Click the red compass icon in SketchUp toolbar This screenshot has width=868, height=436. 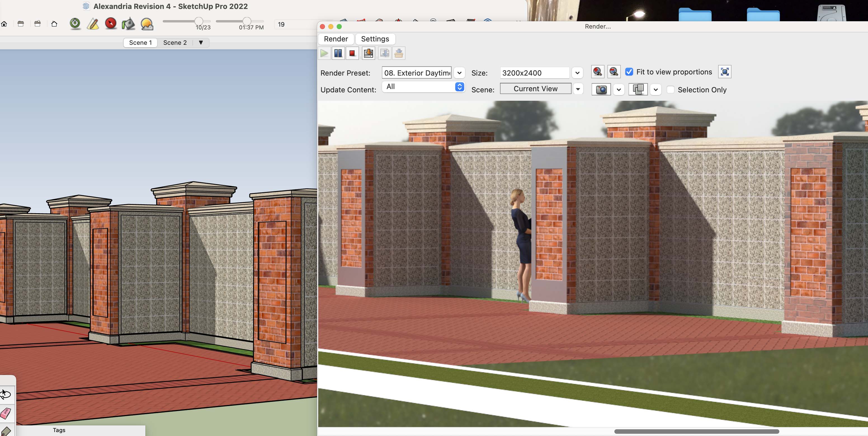[110, 24]
